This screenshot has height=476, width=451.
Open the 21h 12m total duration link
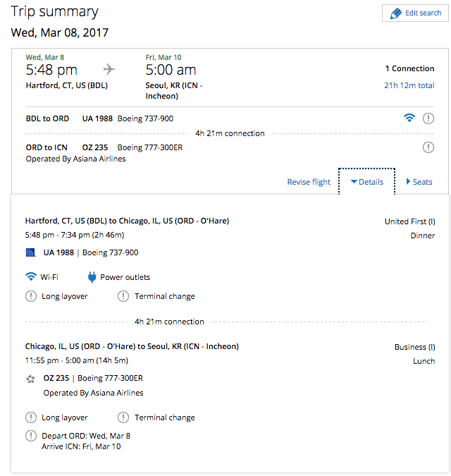pyautogui.click(x=409, y=85)
